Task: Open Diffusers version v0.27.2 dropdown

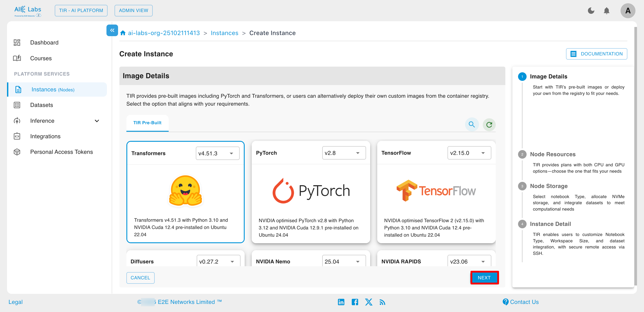Action: pos(218,261)
